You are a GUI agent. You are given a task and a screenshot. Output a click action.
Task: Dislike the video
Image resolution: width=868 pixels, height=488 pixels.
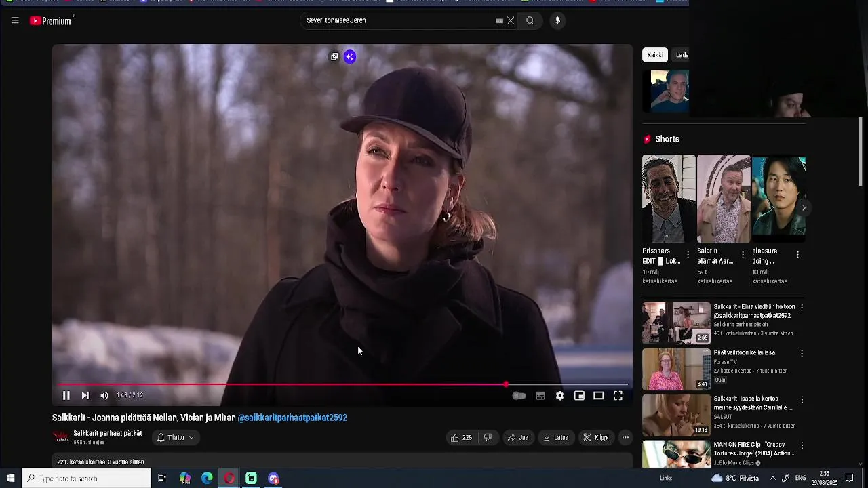488,438
